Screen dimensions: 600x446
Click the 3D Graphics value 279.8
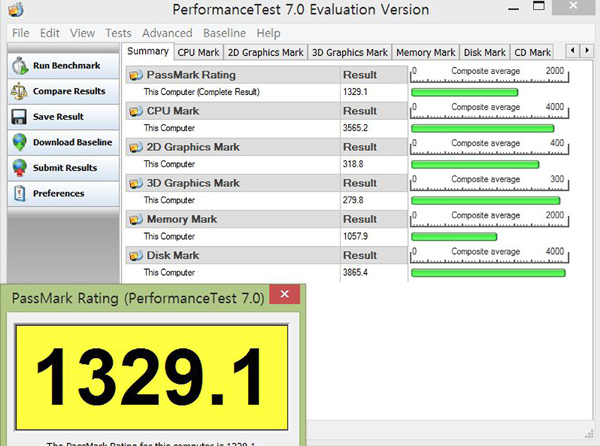tap(353, 200)
